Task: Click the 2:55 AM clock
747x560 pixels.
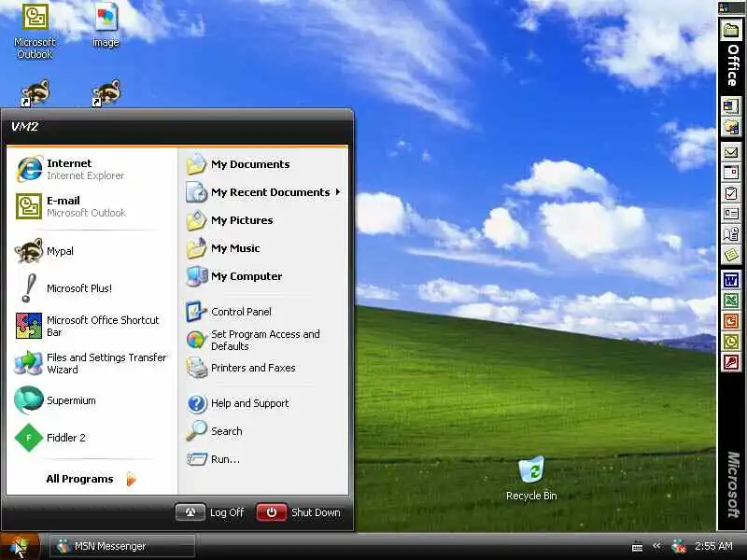Action: [x=713, y=546]
